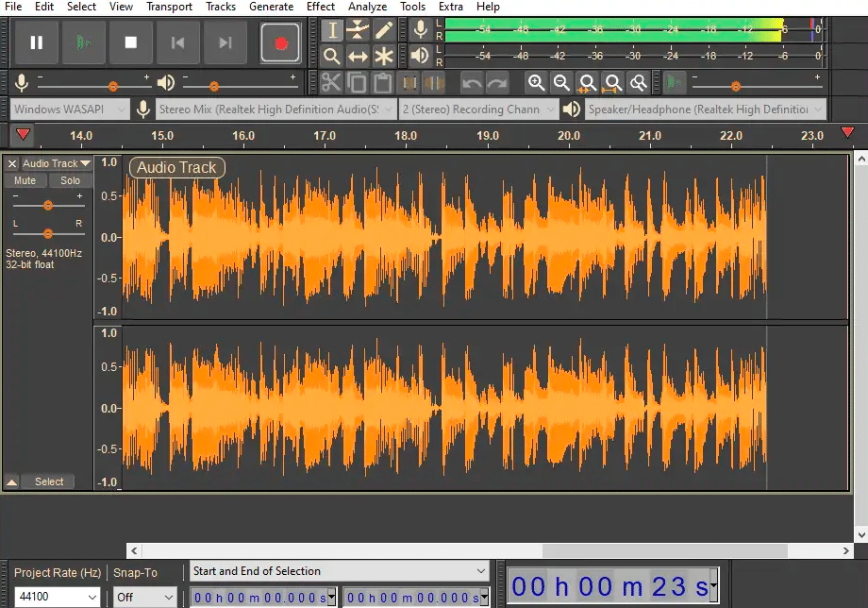
Task: Open the Snap-To Off dropdown
Action: tap(145, 597)
